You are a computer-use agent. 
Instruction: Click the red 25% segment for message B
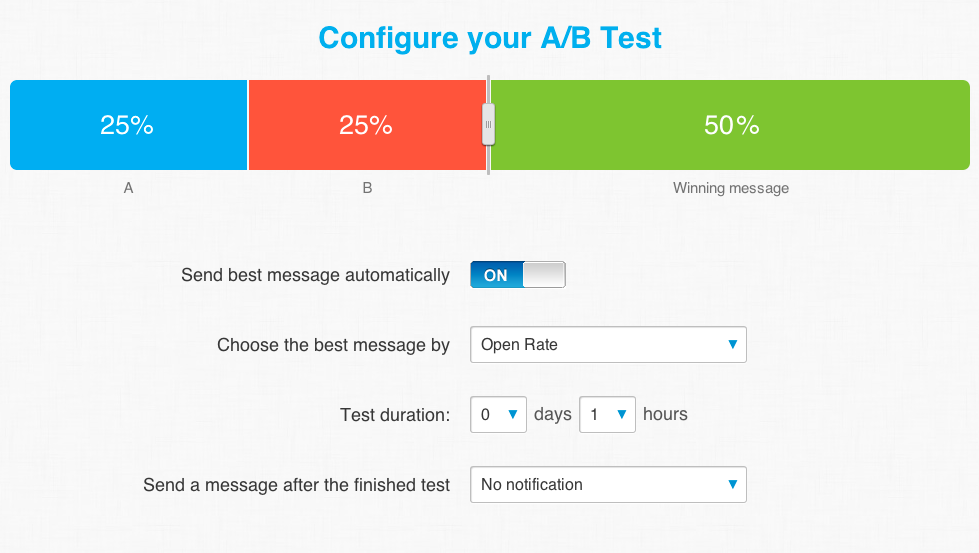(367, 125)
